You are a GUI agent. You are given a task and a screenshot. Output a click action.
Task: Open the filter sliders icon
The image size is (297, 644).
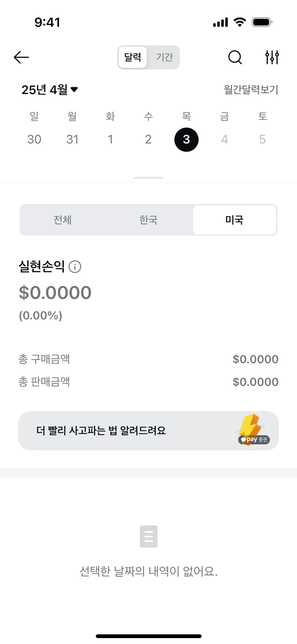(272, 57)
